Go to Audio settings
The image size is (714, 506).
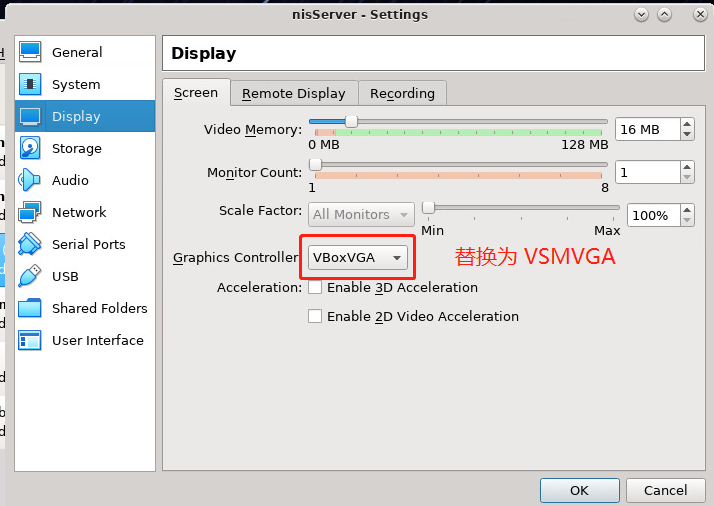[x=85, y=180]
